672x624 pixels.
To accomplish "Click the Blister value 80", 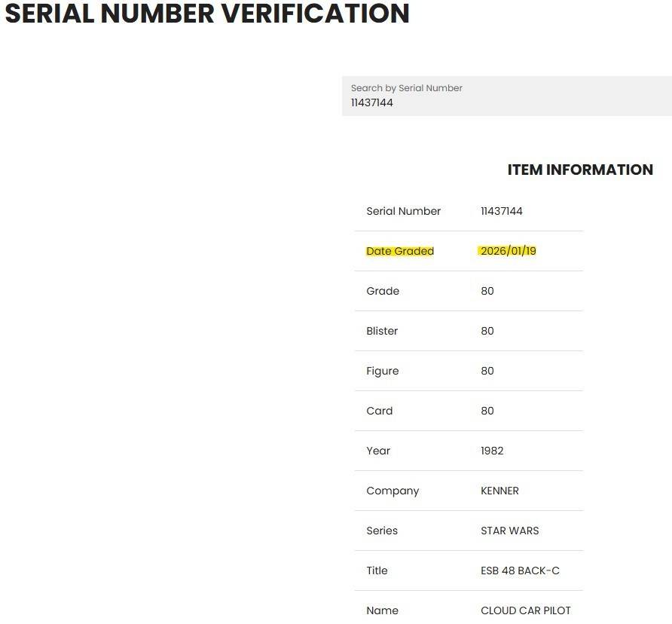I will pos(487,331).
